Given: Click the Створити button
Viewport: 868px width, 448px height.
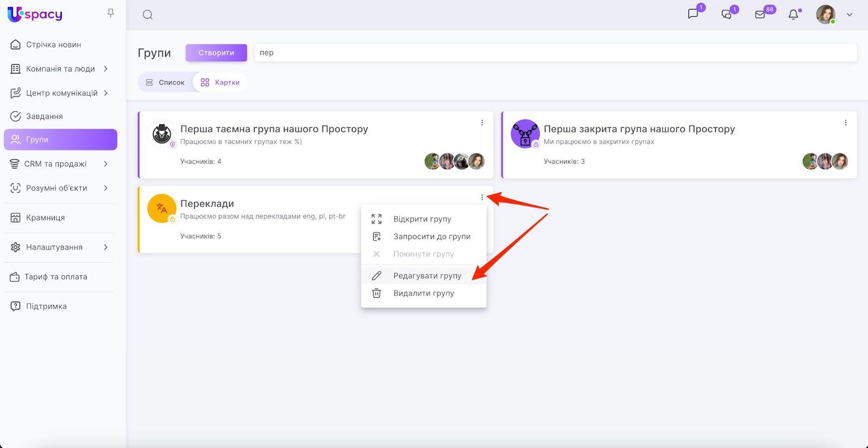Looking at the screenshot, I should [216, 53].
